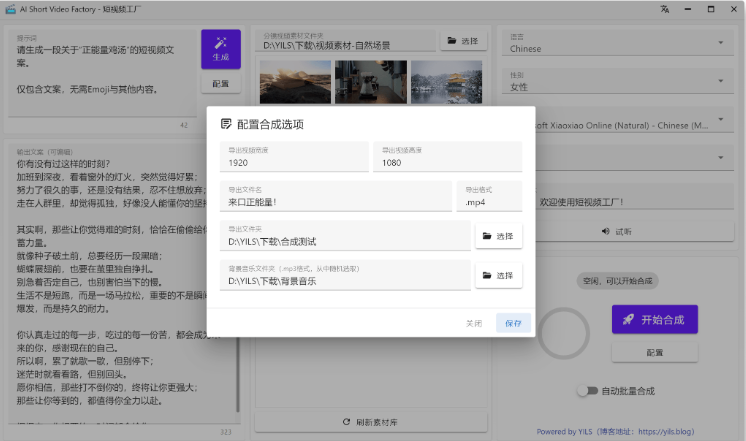This screenshot has height=441, width=746.
Task: Open the 性别 gender dropdown showing 女性
Action: coord(620,82)
